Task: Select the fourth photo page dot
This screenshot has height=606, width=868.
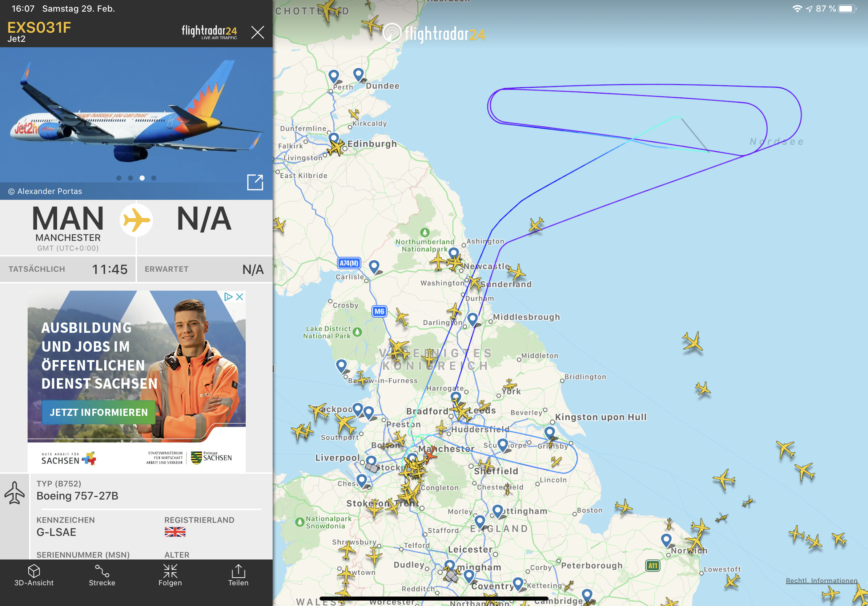Action: (153, 178)
